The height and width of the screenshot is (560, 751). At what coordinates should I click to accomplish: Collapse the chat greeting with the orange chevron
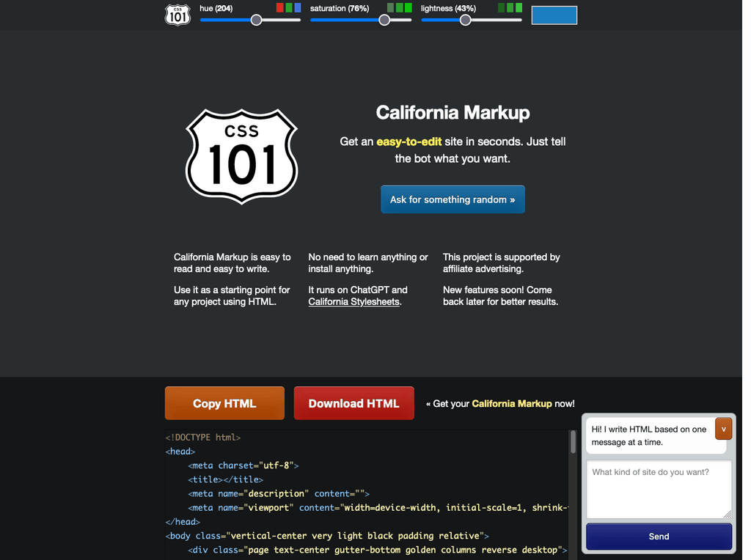tap(723, 429)
